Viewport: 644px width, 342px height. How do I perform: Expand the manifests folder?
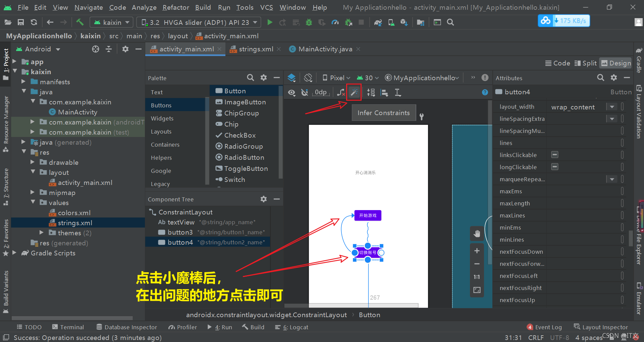23,82
